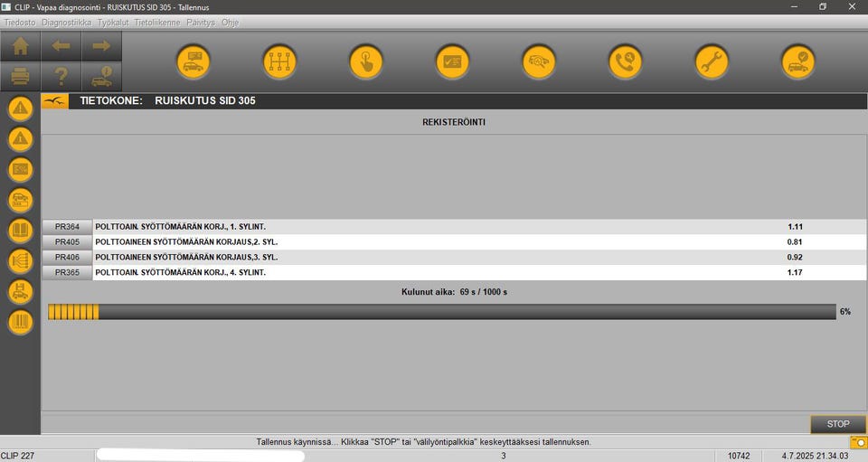Open the vehicle data sidebar icon
868x462 pixels.
coord(21,200)
